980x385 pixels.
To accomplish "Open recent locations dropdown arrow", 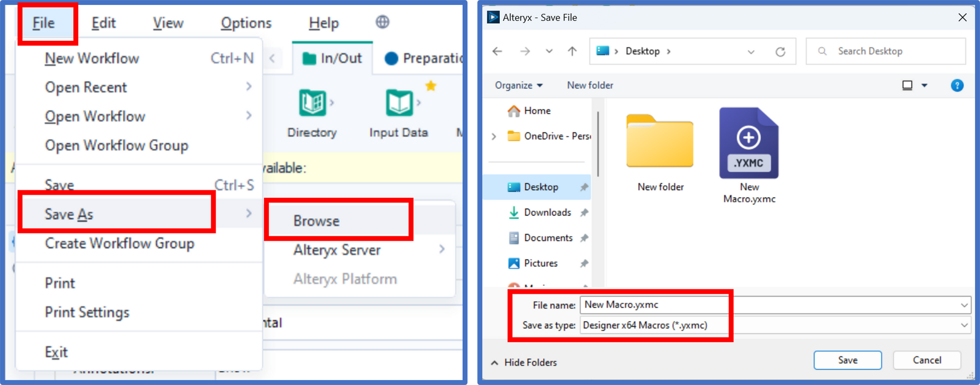I will [x=549, y=51].
